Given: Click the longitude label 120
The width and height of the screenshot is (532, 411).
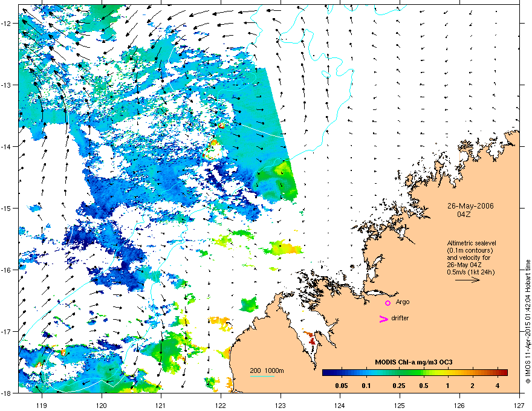Looking at the screenshot, I should pos(102,405).
